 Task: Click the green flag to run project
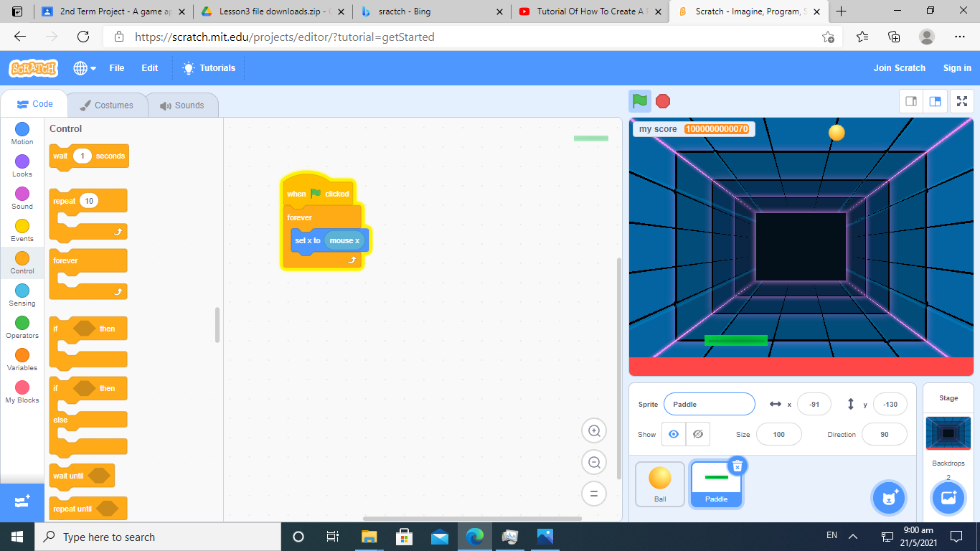click(x=640, y=101)
